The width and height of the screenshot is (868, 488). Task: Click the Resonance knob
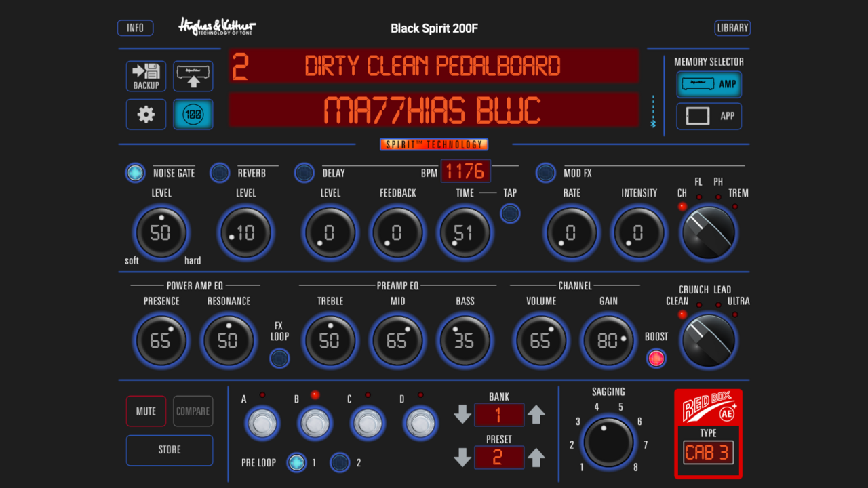pos(229,340)
